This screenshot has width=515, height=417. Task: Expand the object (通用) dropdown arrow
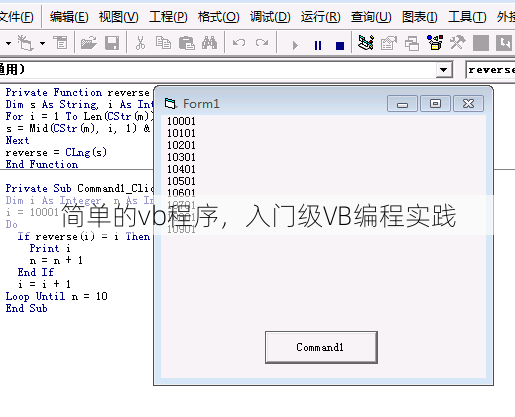click(x=444, y=70)
